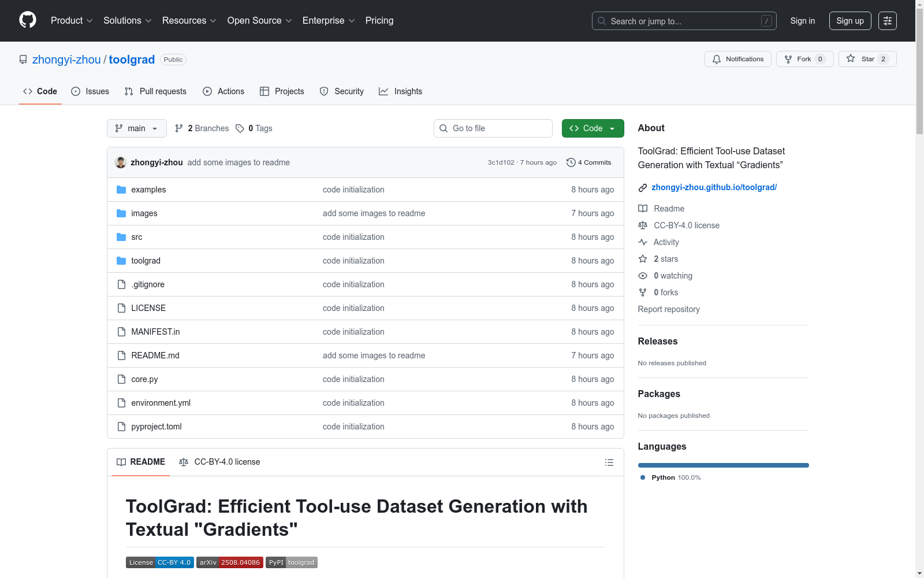Screen dimensions: 924x578
Task: Open commit 3c1d102 hash link
Action: click(x=501, y=162)
